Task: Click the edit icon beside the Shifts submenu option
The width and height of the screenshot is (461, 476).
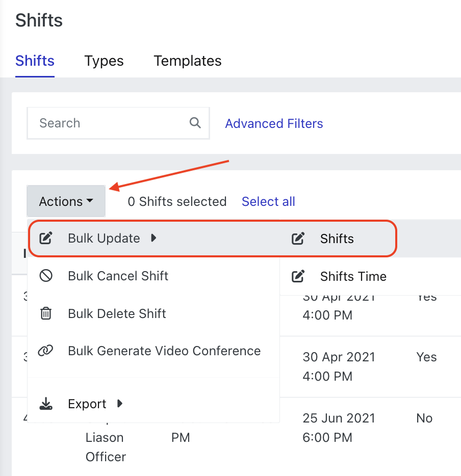Action: click(298, 239)
